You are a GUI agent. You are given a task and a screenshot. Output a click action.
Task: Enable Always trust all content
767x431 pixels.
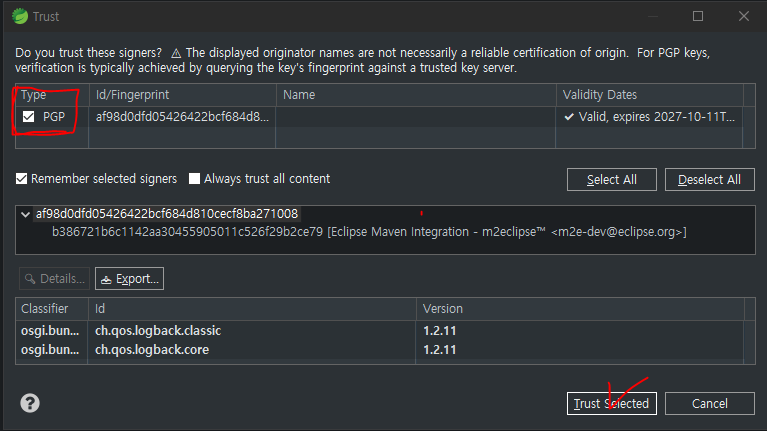(194, 179)
